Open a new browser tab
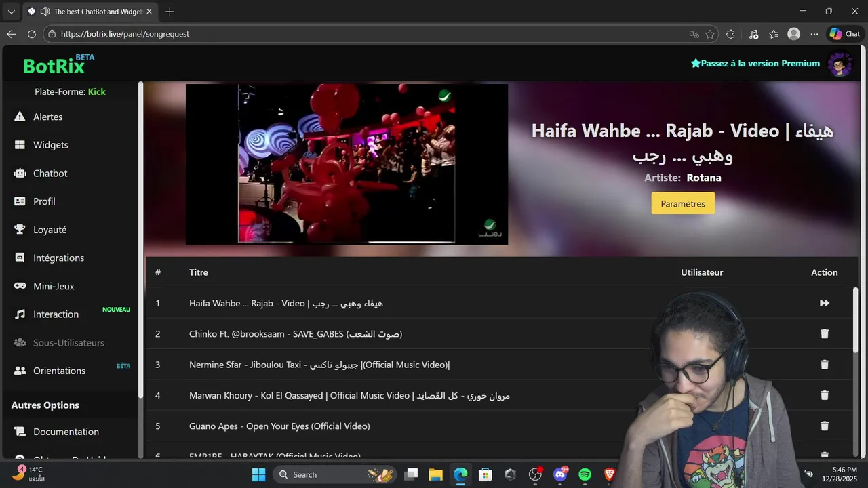This screenshot has height=488, width=868. tap(170, 12)
